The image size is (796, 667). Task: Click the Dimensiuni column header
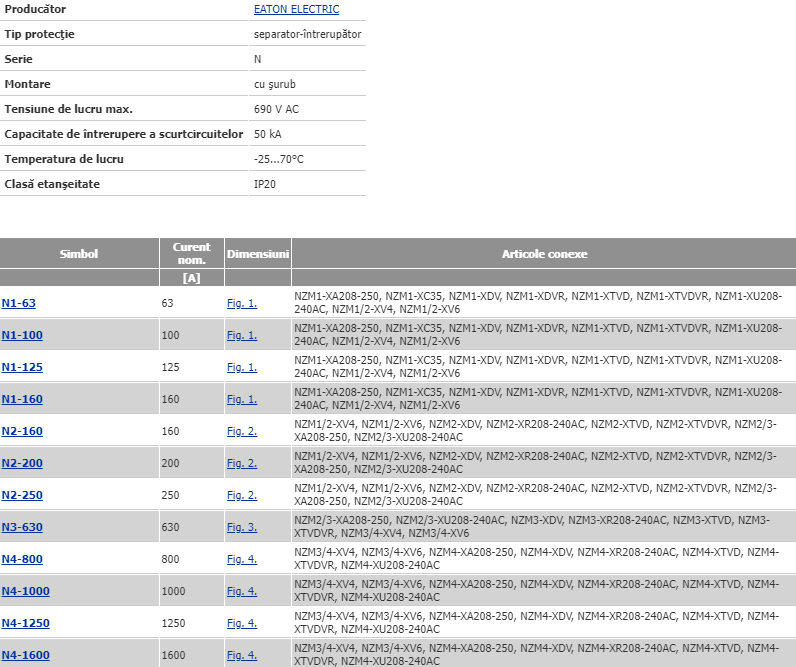(258, 253)
